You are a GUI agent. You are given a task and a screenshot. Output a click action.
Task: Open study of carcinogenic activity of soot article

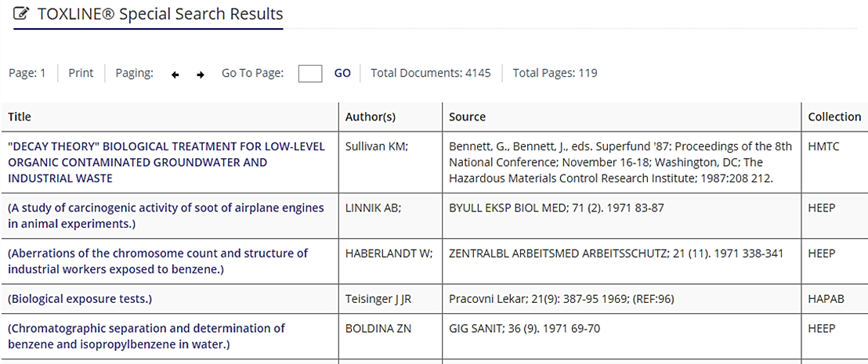click(165, 216)
